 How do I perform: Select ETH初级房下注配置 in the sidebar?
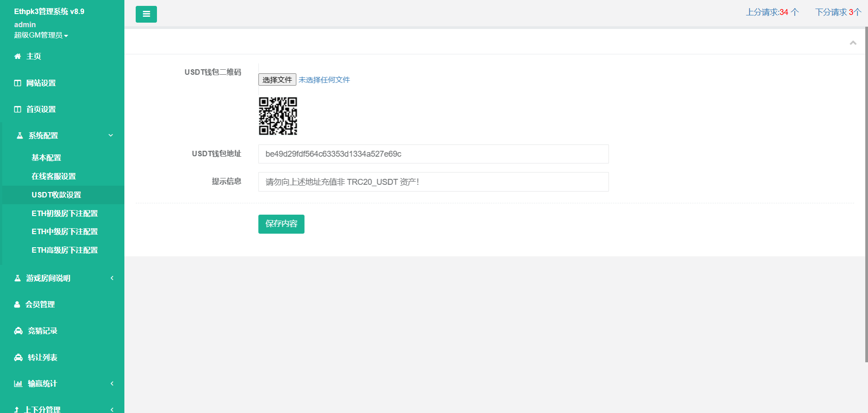[65, 213]
